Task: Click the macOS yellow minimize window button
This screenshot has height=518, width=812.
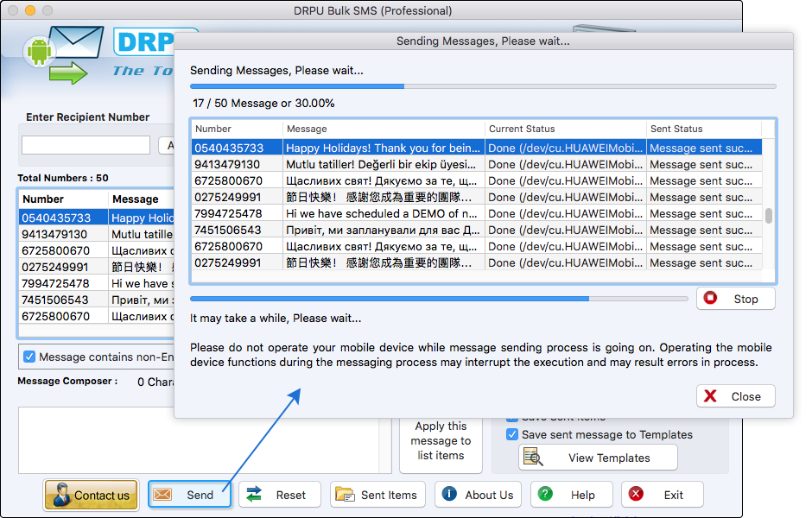Action: 30,10
